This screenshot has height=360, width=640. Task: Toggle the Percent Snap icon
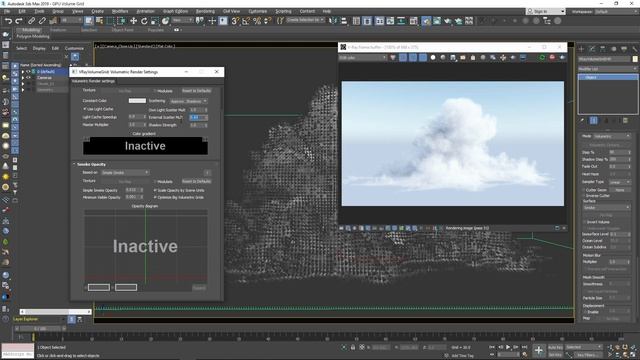[x=257, y=20]
